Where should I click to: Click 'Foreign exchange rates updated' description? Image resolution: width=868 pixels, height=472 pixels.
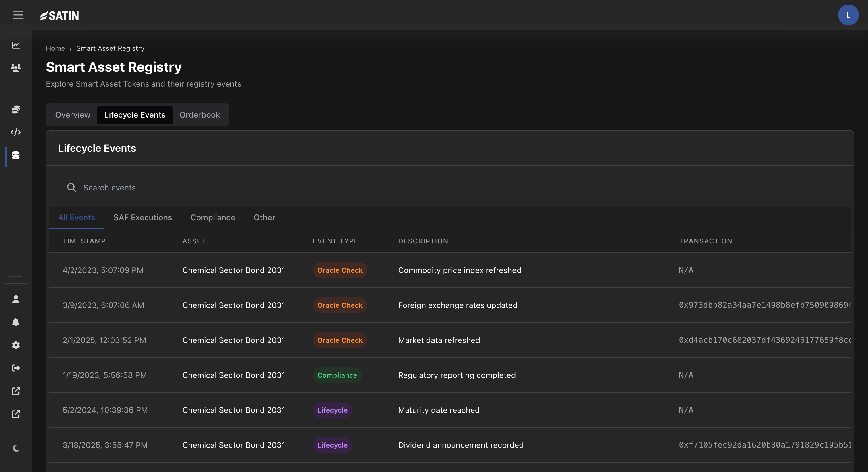point(458,305)
